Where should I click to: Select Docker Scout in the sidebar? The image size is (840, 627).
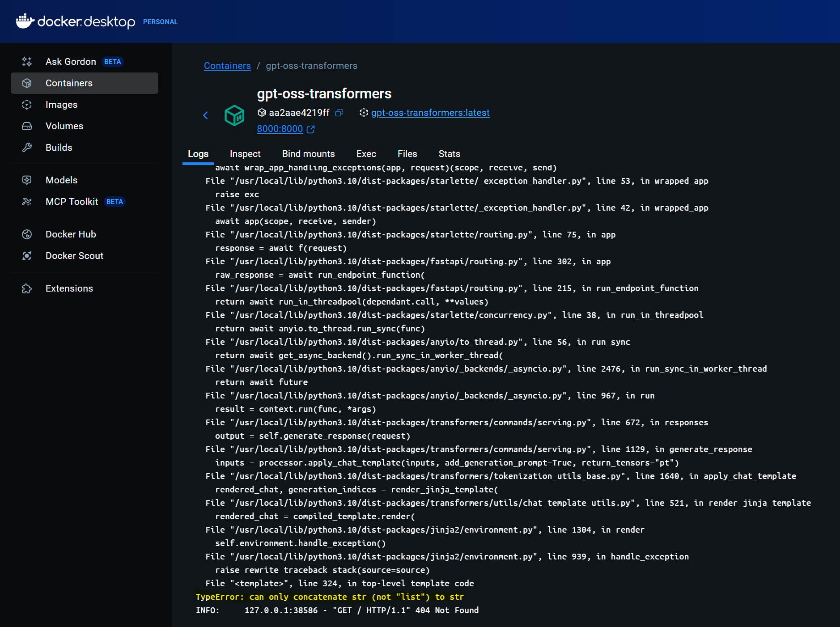click(85, 256)
